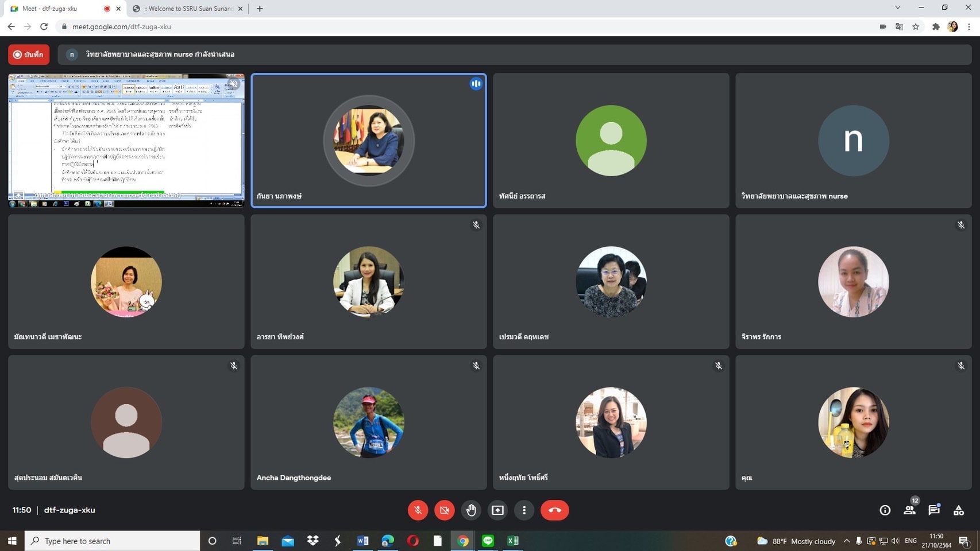Image resolution: width=980 pixels, height=551 pixels.
Task: Select the shared presentation screen thumbnail
Action: coord(126,140)
